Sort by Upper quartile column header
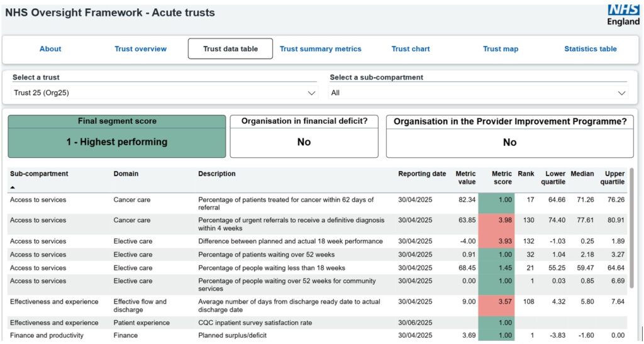The height and width of the screenshot is (344, 644). [613, 178]
